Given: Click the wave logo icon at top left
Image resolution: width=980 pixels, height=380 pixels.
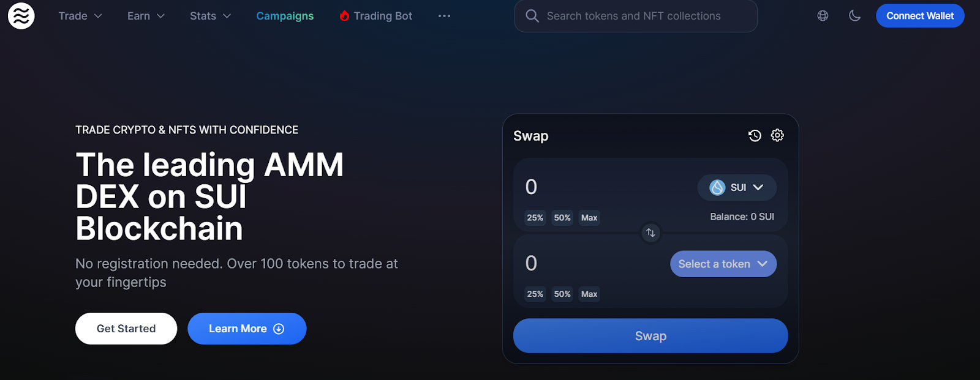Looking at the screenshot, I should tap(21, 16).
